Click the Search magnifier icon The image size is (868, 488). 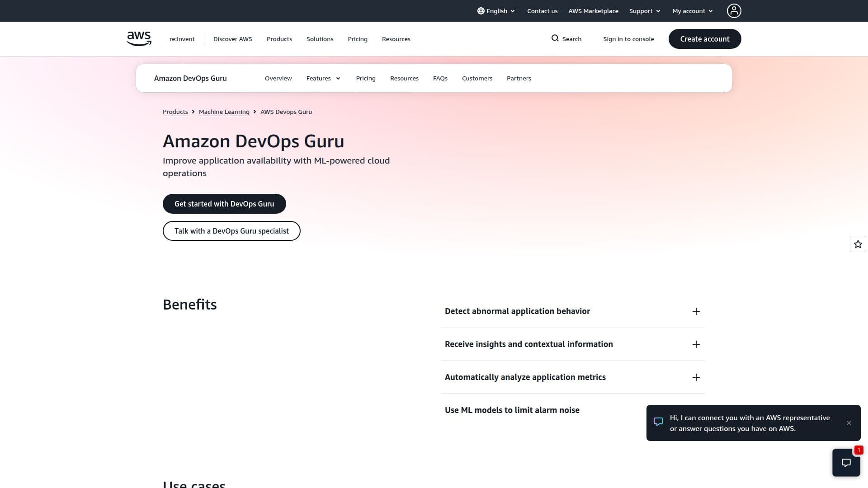[555, 38]
